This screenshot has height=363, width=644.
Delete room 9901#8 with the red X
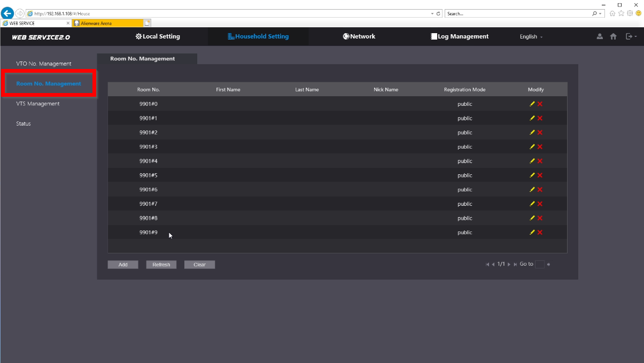point(540,218)
